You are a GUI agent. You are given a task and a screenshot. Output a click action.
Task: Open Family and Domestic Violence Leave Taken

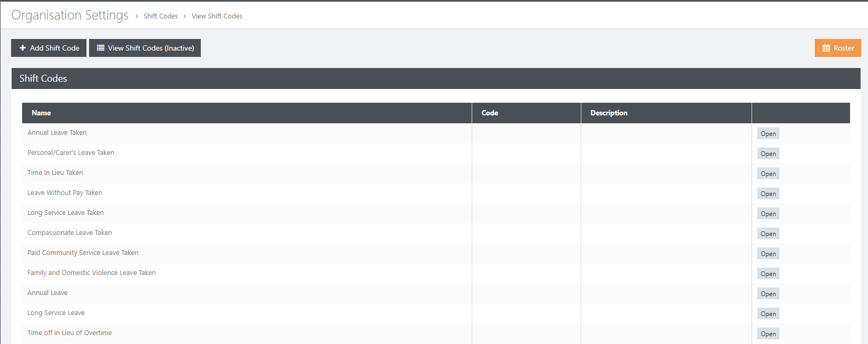click(x=768, y=274)
